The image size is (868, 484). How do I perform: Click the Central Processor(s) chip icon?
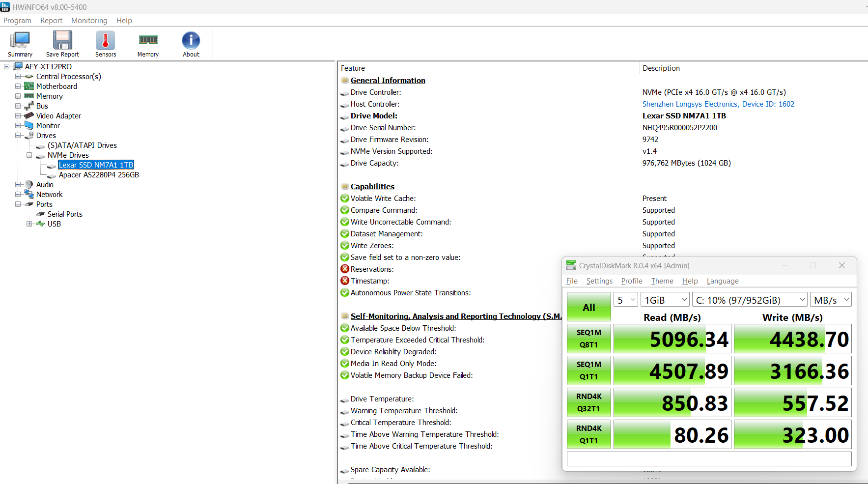point(29,77)
